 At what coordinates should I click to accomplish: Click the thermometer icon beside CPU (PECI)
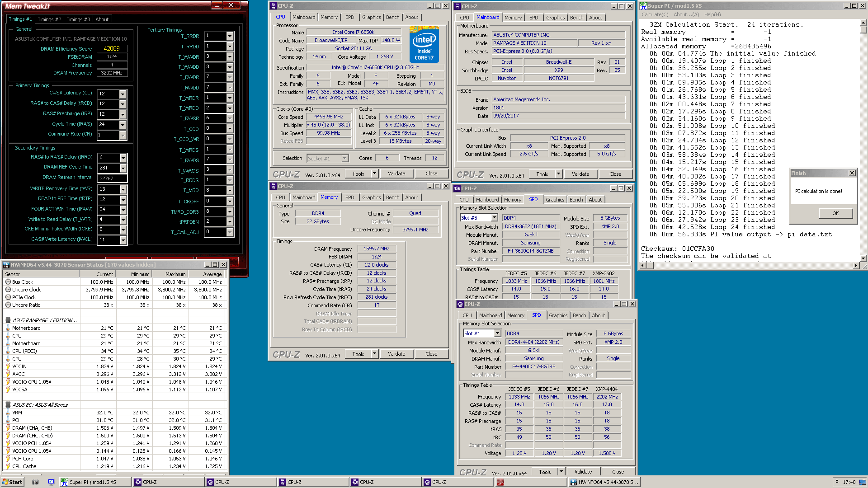[8, 351]
